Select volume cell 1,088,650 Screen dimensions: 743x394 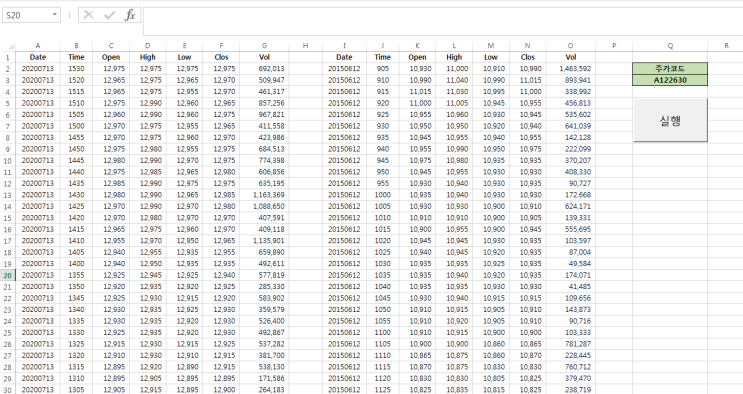click(x=264, y=206)
